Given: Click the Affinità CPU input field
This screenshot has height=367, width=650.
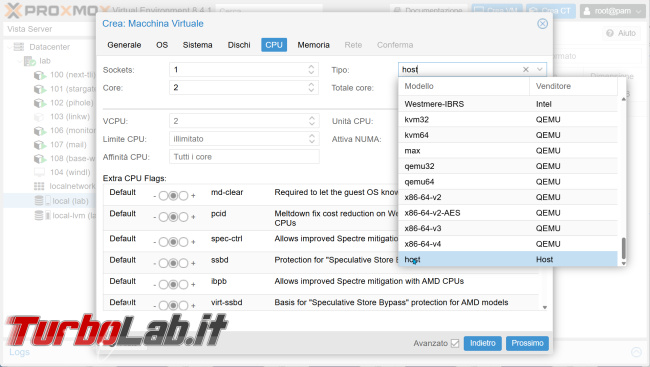Looking at the screenshot, I should [x=244, y=157].
